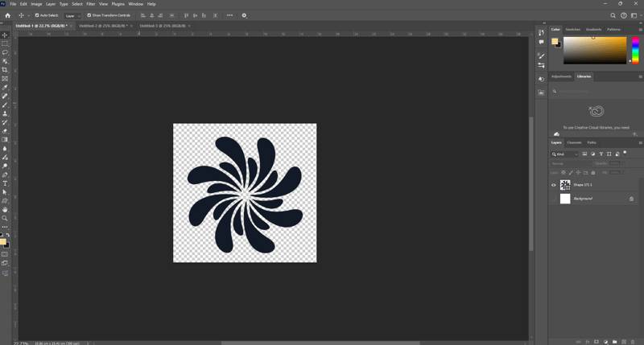Open the Brush Settings panel icon
This screenshot has width=644, height=345.
pos(541,56)
